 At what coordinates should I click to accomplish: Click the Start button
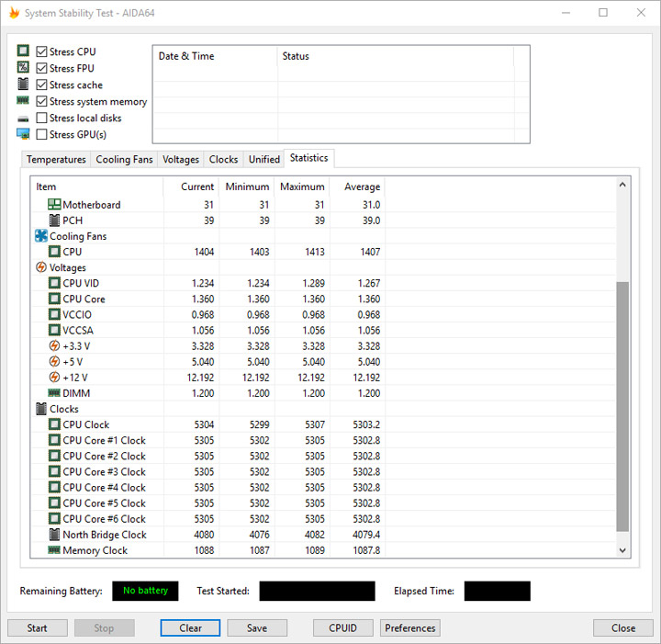pos(37,628)
